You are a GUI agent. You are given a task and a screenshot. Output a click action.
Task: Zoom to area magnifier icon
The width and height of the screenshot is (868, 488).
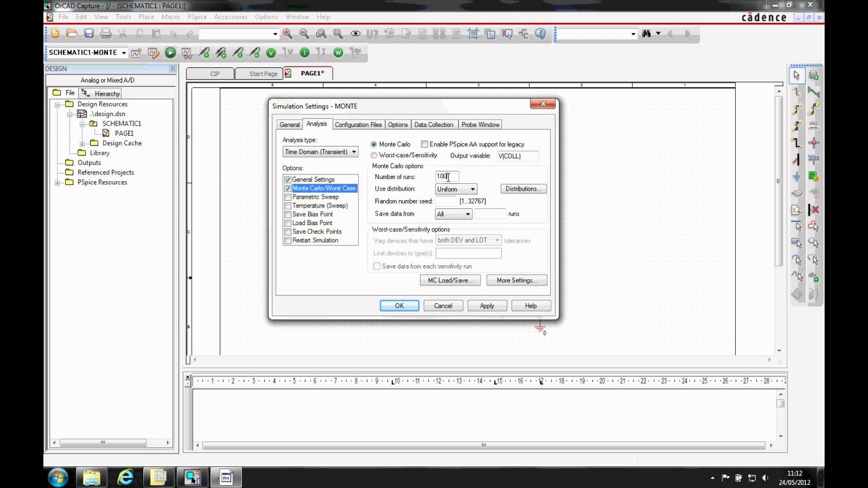pyautogui.click(x=321, y=34)
